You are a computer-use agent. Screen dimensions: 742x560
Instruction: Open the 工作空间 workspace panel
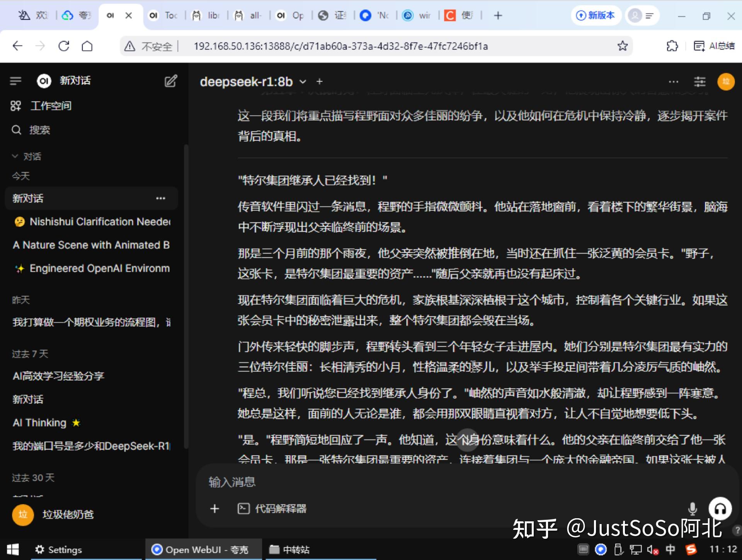51,106
